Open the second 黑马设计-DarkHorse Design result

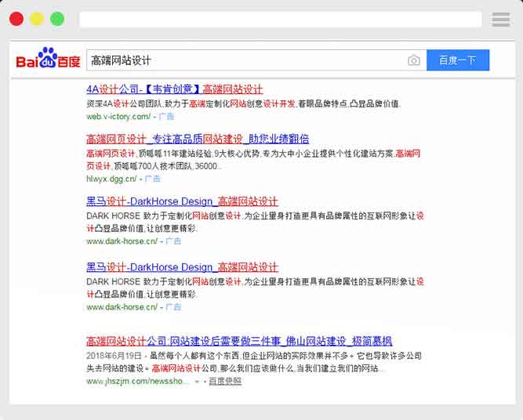click(x=182, y=267)
